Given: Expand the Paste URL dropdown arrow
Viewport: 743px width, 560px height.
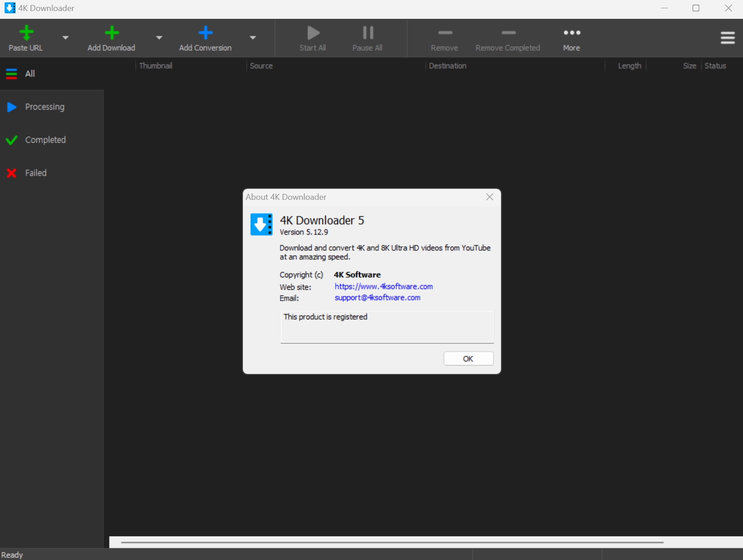Looking at the screenshot, I should click(66, 38).
